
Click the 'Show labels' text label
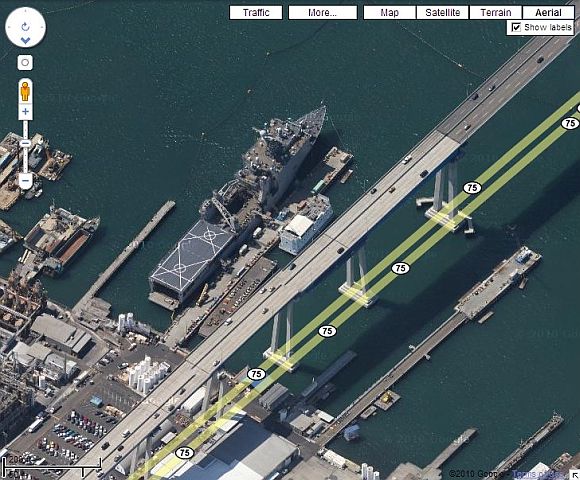click(x=548, y=27)
